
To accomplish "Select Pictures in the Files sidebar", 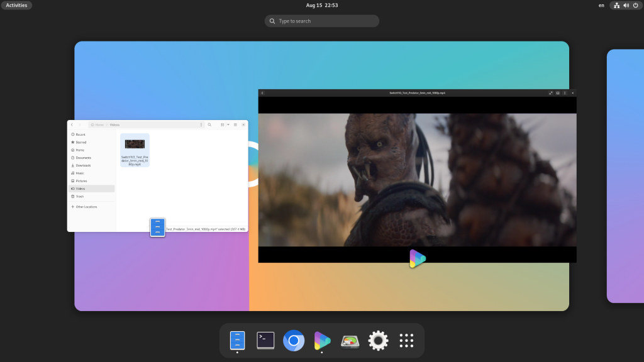I will (x=91, y=181).
